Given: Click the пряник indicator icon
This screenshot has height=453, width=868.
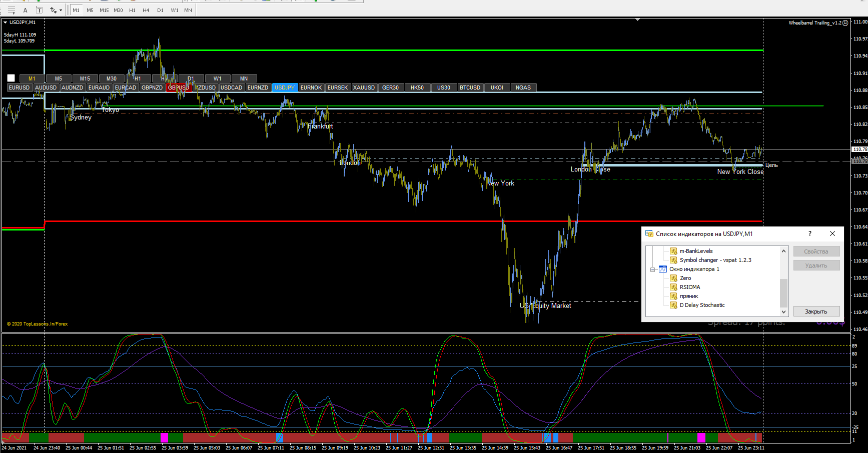Looking at the screenshot, I should tap(674, 296).
